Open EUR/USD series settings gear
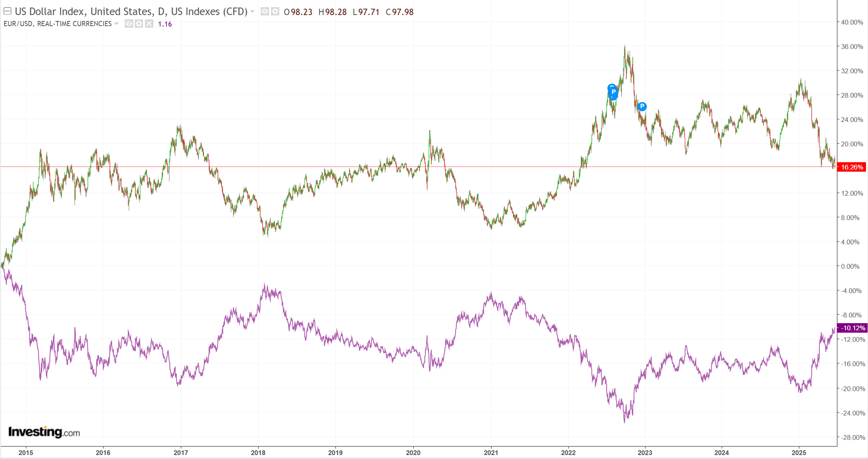The image size is (868, 459). pos(139,24)
